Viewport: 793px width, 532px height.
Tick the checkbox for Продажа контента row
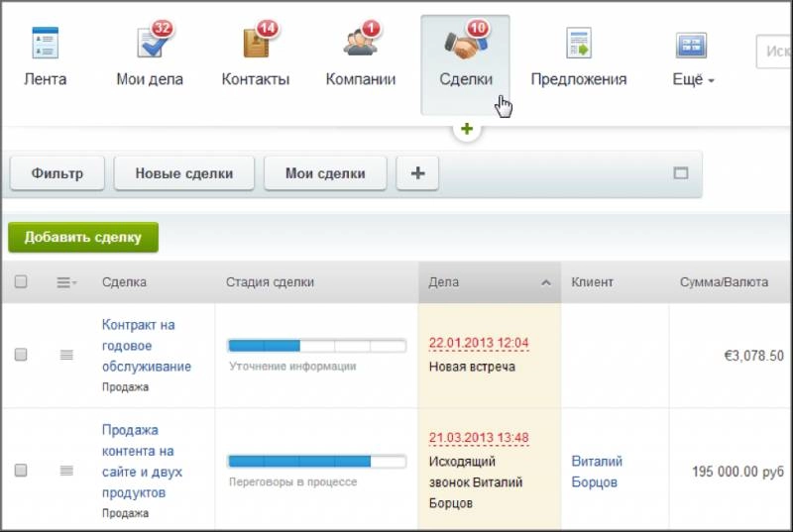21,471
